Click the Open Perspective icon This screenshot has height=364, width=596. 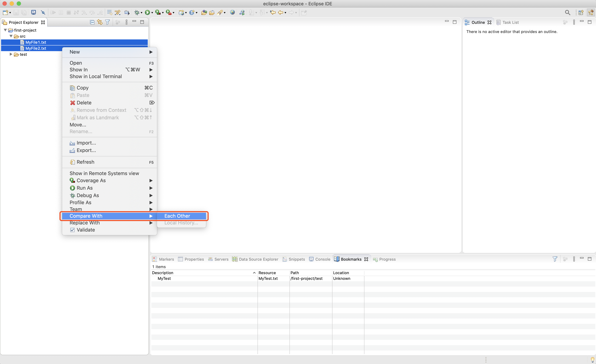click(x=581, y=13)
